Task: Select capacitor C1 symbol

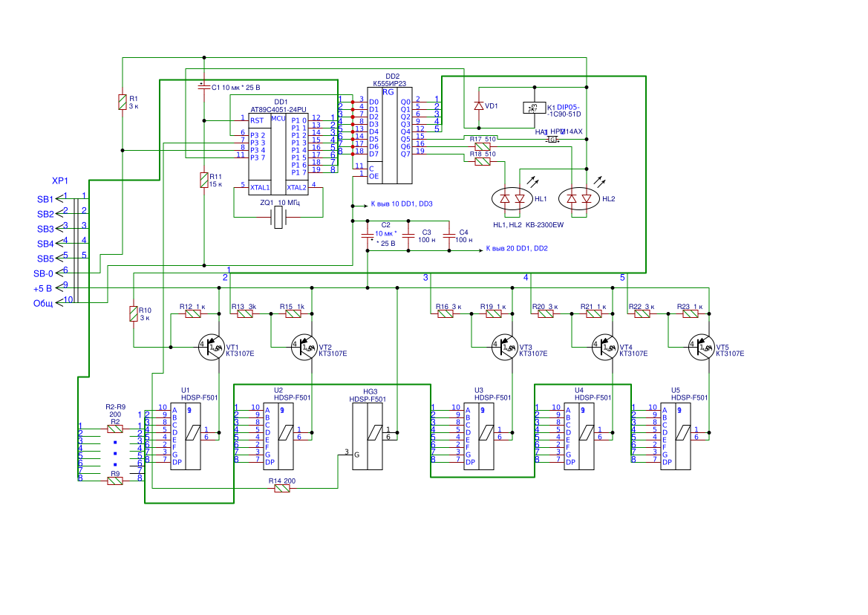Action: tap(204, 88)
